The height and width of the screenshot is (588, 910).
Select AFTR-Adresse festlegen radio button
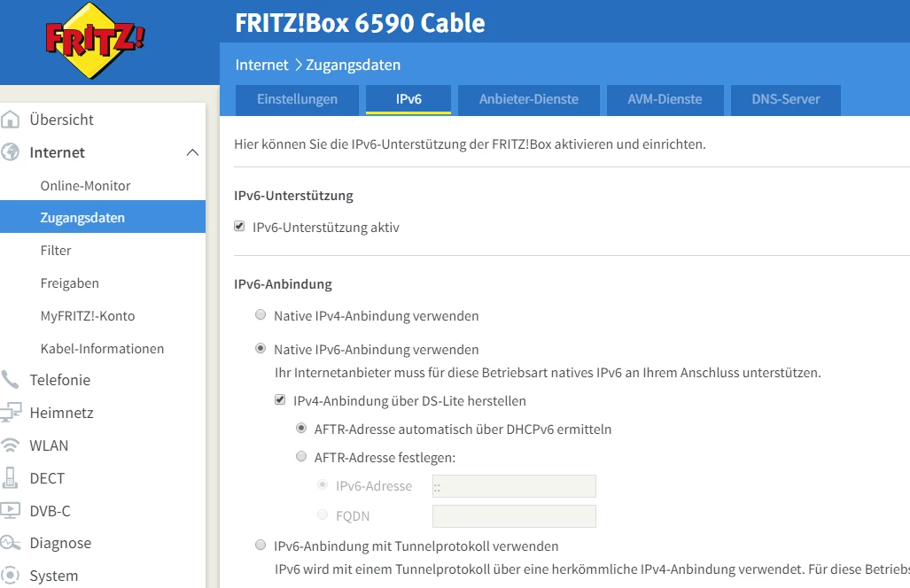click(301, 458)
